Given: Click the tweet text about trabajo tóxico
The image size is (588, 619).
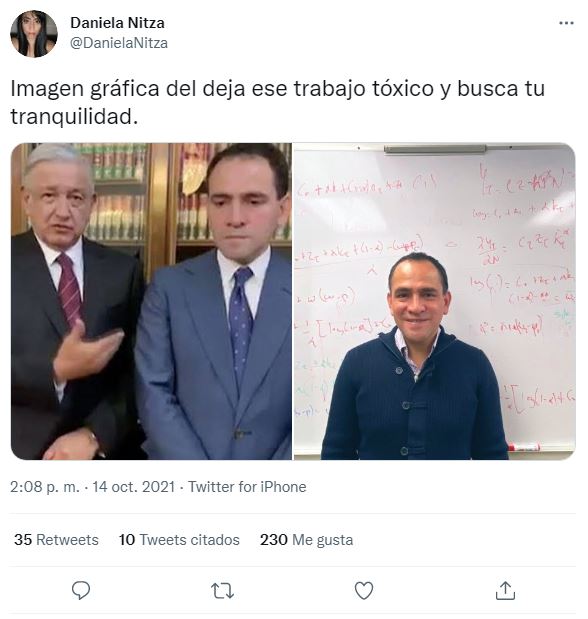Looking at the screenshot, I should tap(277, 102).
